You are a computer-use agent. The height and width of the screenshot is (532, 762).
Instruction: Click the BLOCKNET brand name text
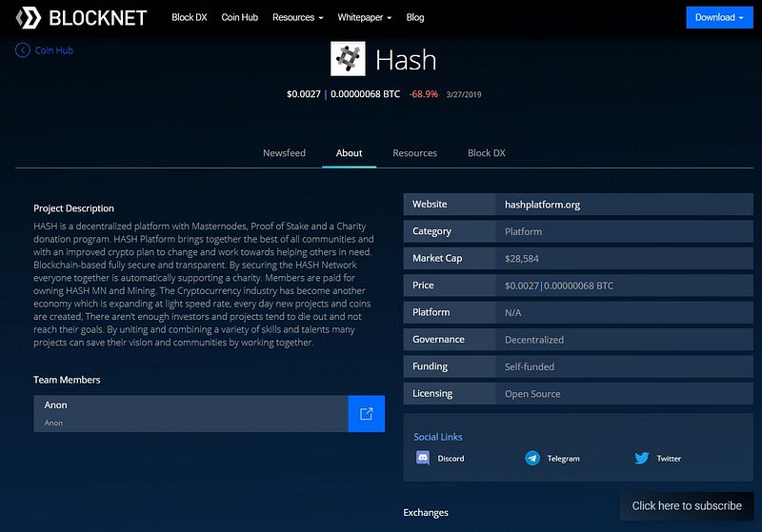(x=98, y=18)
